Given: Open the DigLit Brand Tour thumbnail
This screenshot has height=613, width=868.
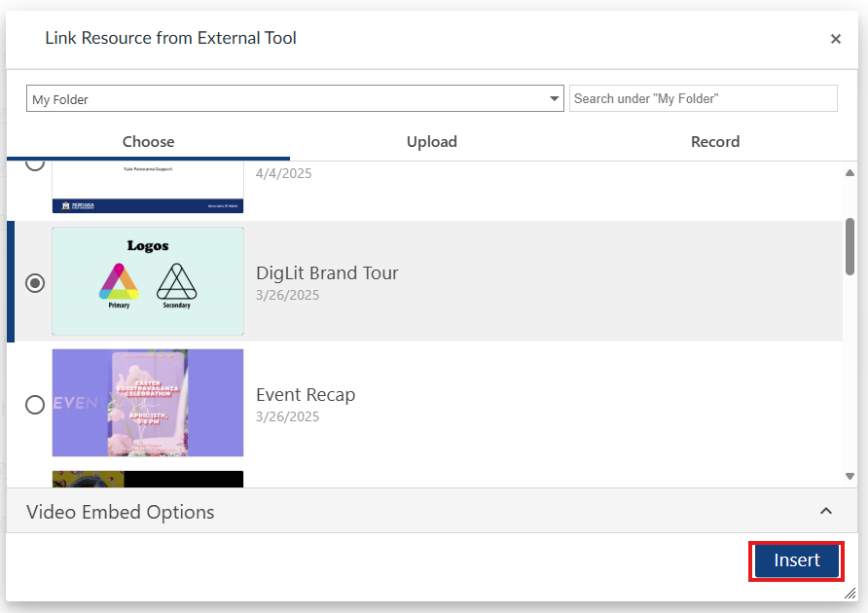Looking at the screenshot, I should click(148, 281).
